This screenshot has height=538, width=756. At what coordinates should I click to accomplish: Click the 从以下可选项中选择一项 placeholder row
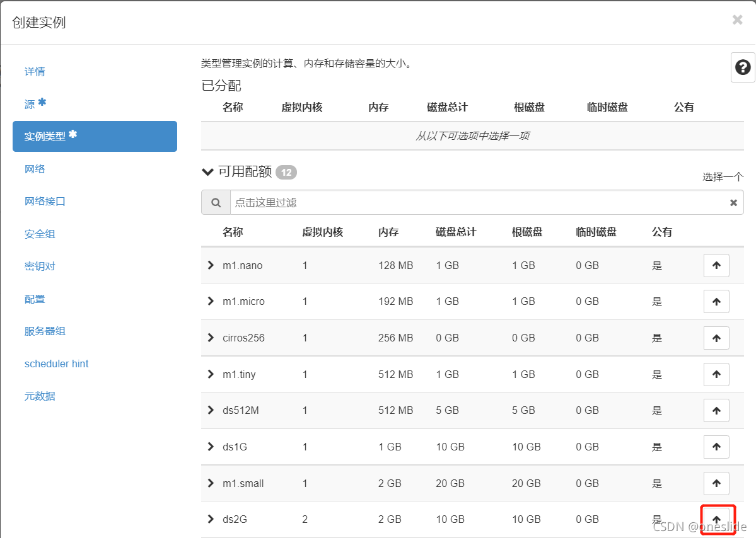pyautogui.click(x=472, y=136)
